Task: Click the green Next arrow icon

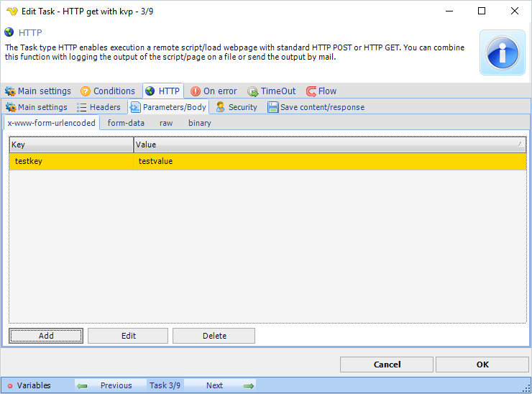Action: point(249,386)
